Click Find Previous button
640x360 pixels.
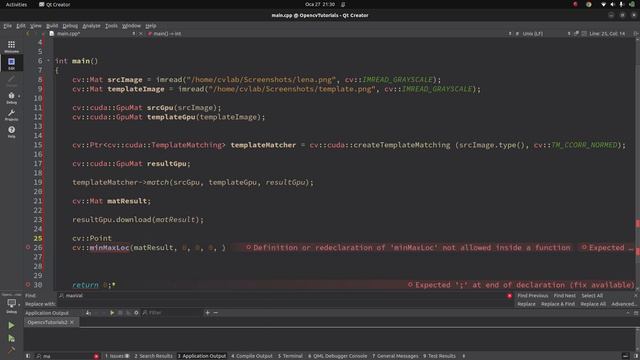532,296
